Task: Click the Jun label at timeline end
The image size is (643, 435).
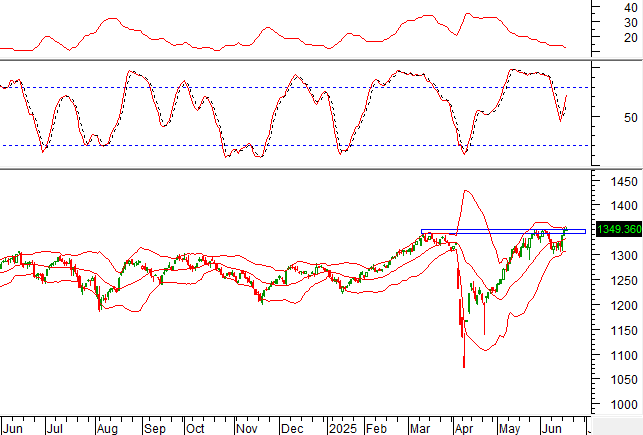Action: [552, 429]
